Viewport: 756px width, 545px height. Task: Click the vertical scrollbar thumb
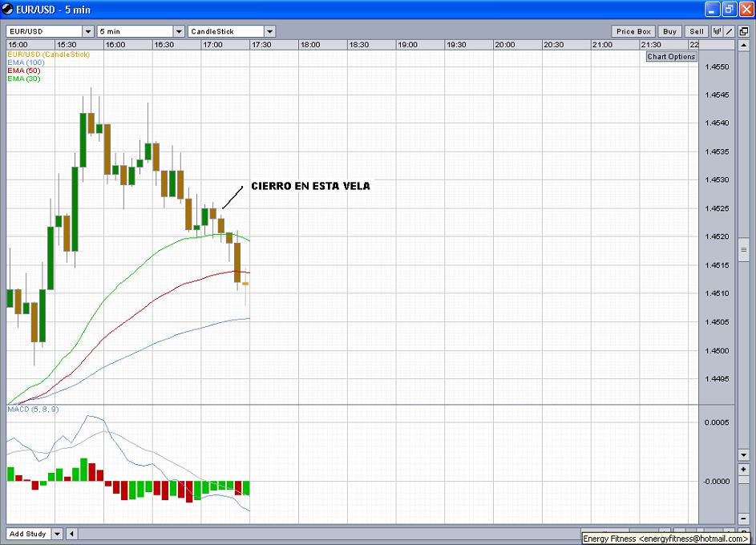(x=744, y=250)
